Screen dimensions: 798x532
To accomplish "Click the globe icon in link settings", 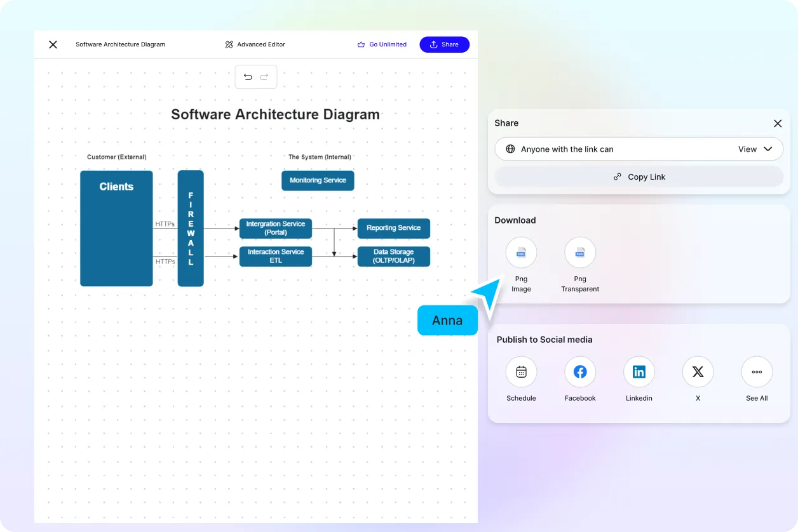I will (510, 149).
